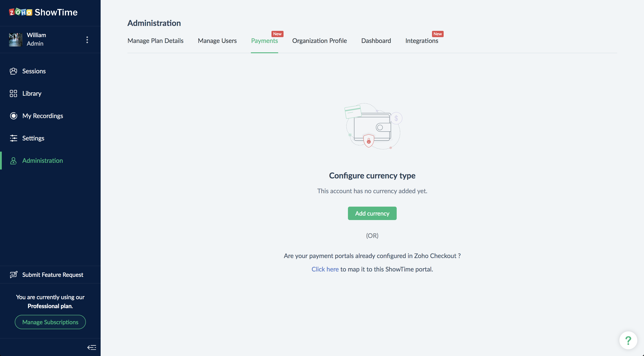Switch to Manage Plan Details tab
The image size is (644, 356).
[155, 41]
